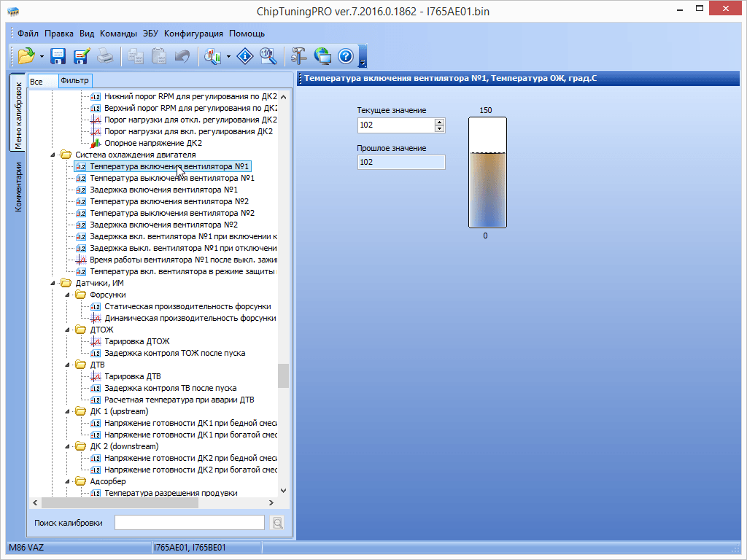Click the vertical temperature gauge bar
747x560 pixels.
485,172
